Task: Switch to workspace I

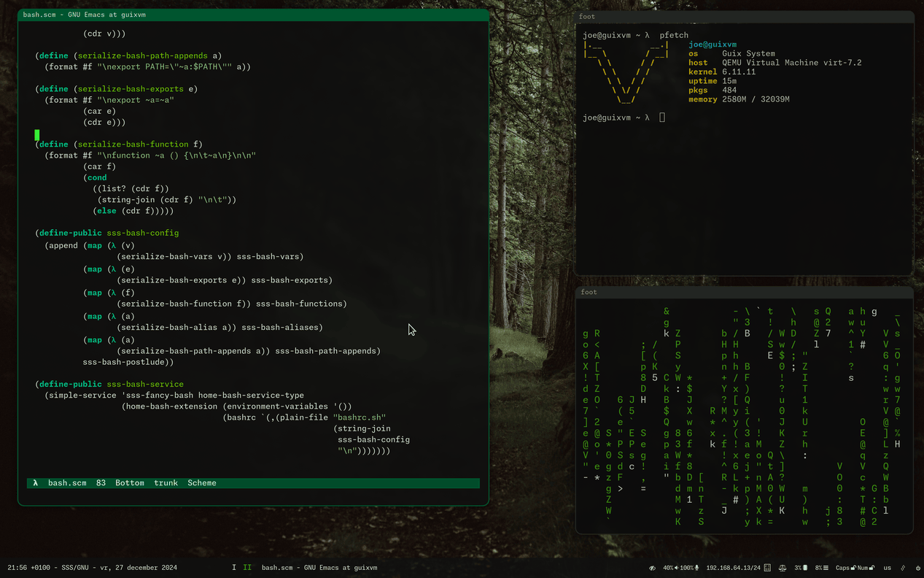Action: [233, 568]
